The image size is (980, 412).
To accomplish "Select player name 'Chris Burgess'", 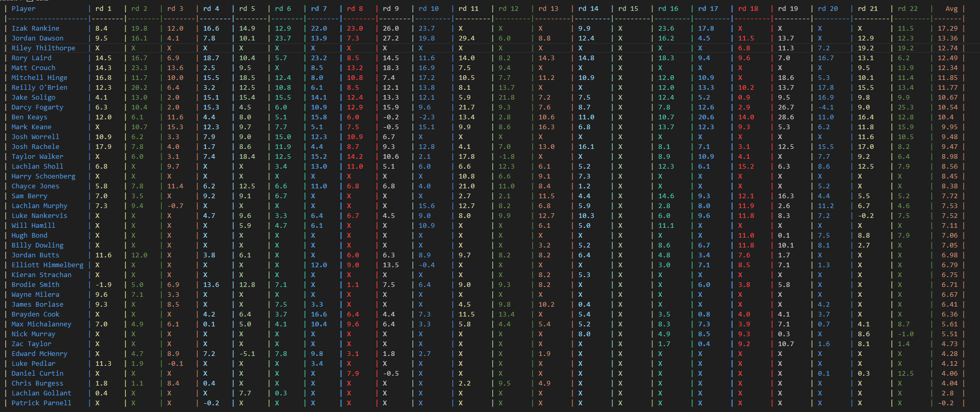I will [37, 383].
